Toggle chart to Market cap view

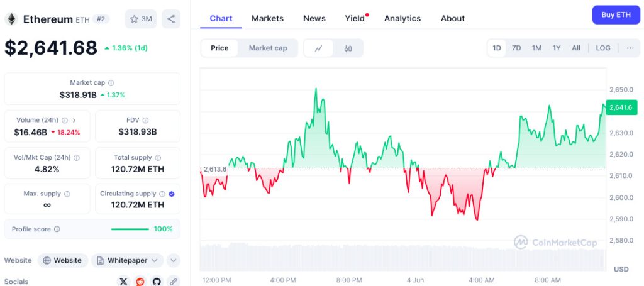(x=268, y=48)
